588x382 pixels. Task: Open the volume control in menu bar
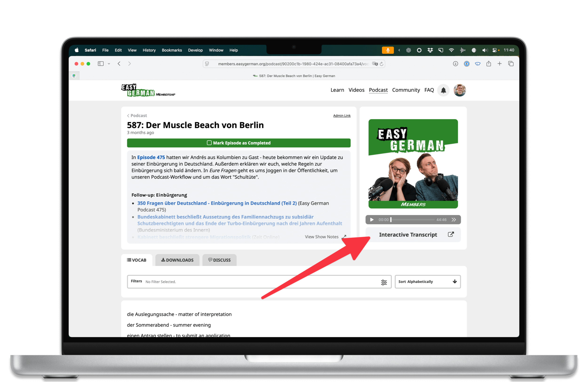485,50
